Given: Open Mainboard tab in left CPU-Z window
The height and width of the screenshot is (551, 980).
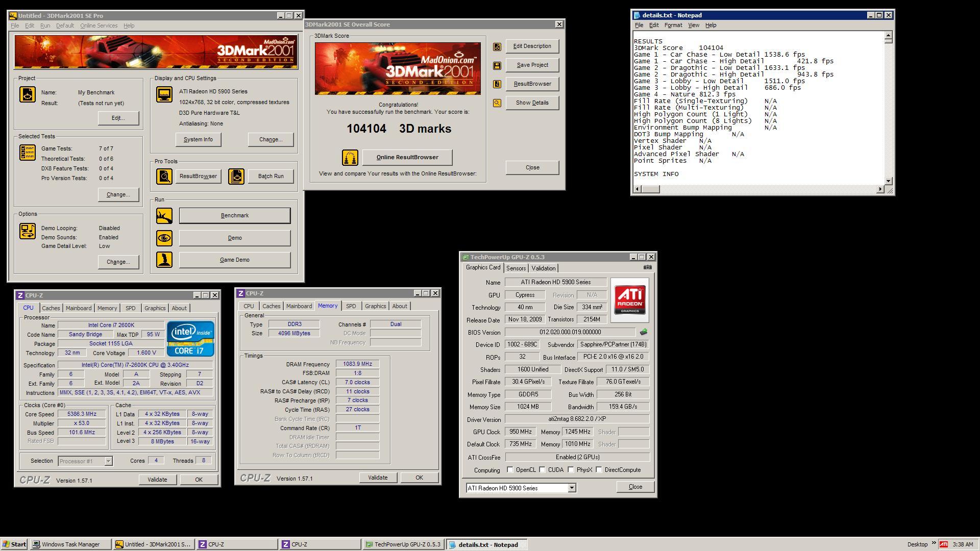Looking at the screenshot, I should [x=79, y=308].
